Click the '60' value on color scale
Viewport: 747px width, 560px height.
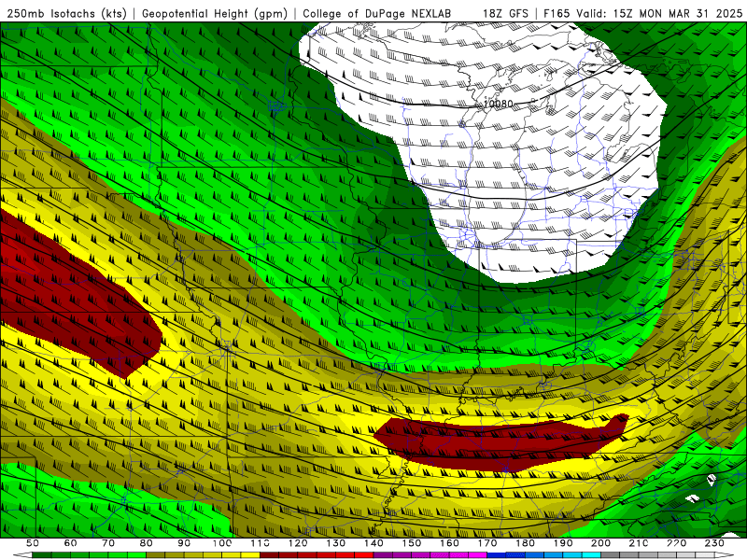(71, 543)
